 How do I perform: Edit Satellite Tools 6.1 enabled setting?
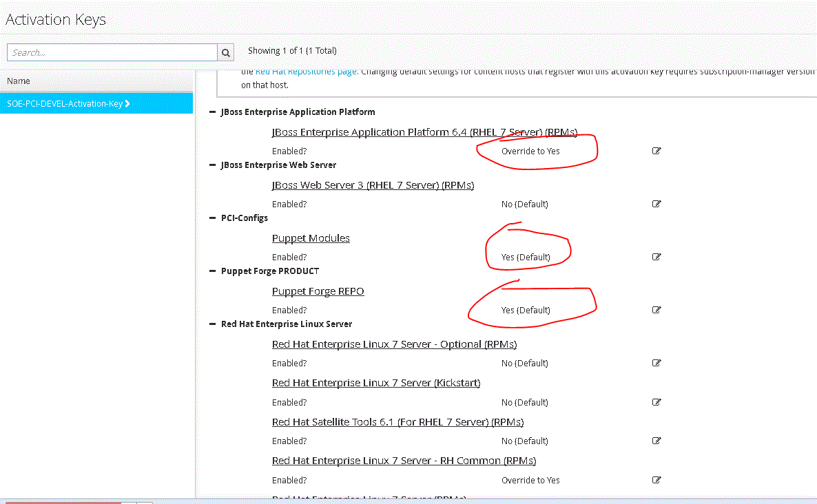(656, 441)
